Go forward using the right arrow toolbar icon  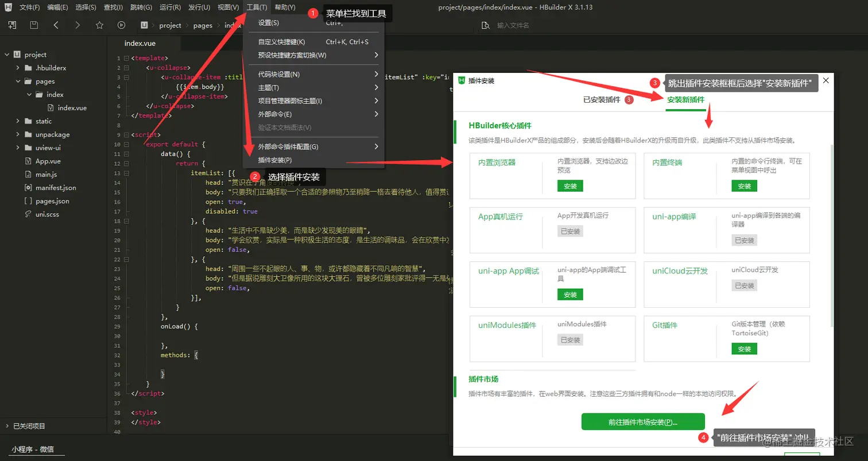pyautogui.click(x=77, y=25)
